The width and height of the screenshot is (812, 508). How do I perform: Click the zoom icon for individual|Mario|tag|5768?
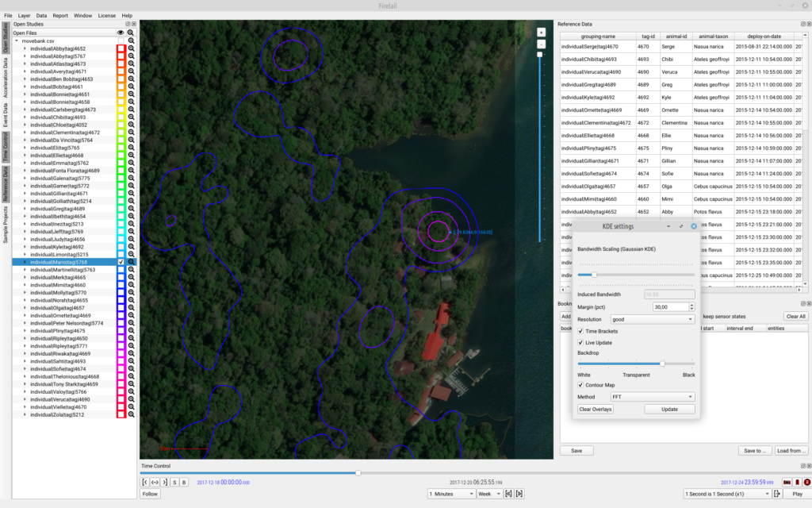pos(131,262)
